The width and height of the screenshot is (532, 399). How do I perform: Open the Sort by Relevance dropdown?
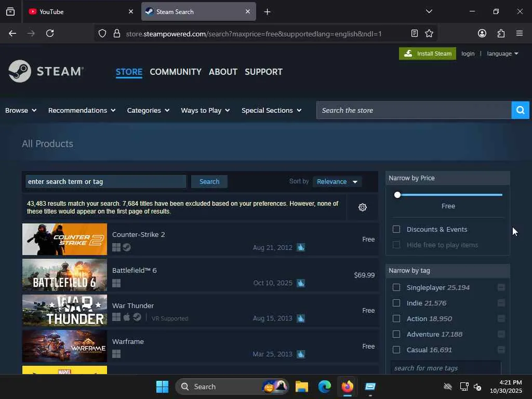(x=337, y=181)
